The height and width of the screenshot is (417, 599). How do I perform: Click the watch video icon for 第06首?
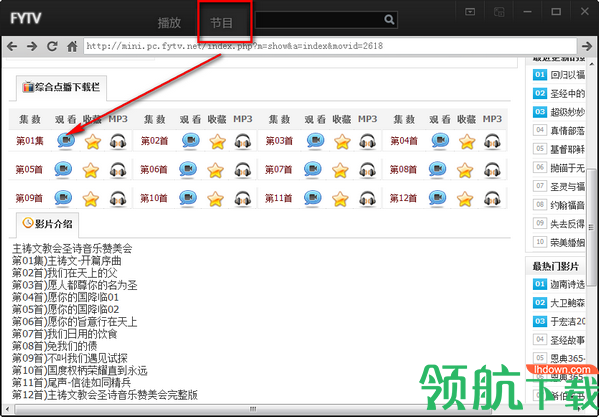tap(188, 169)
